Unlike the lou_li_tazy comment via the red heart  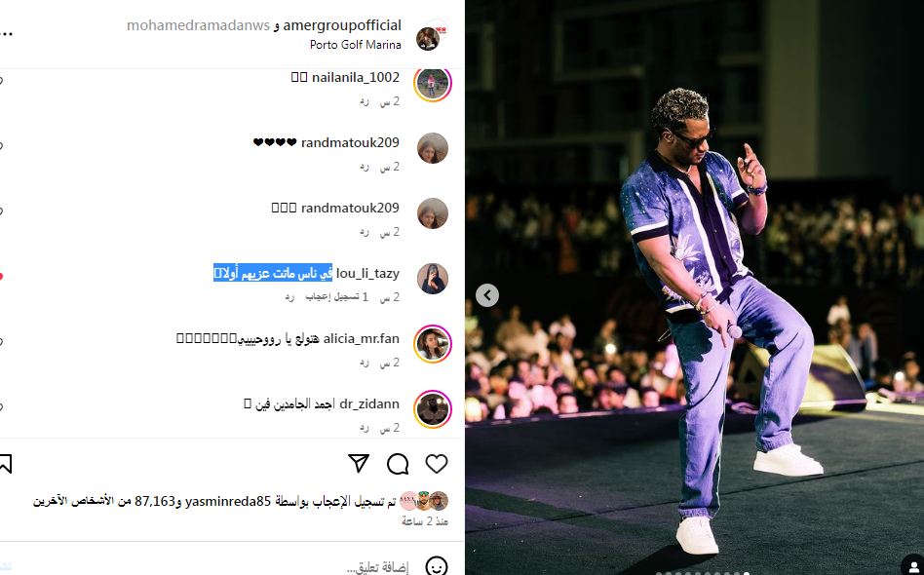[x=1, y=276]
